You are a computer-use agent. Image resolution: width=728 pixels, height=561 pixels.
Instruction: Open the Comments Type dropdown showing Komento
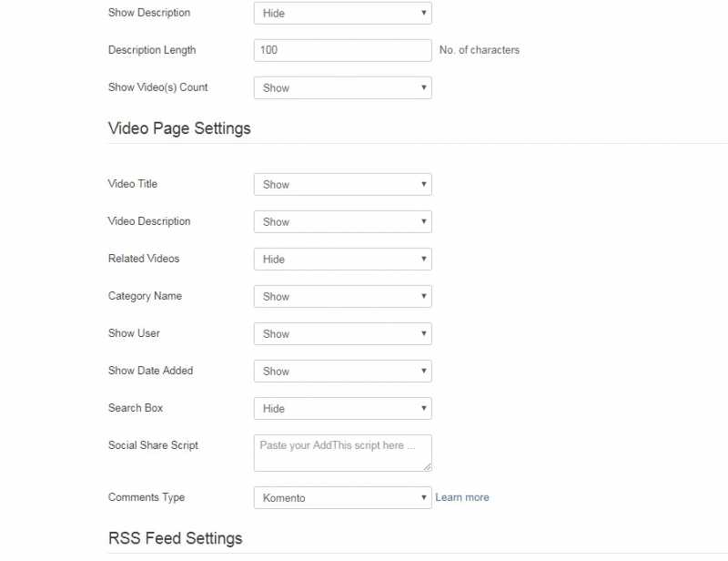pos(342,498)
